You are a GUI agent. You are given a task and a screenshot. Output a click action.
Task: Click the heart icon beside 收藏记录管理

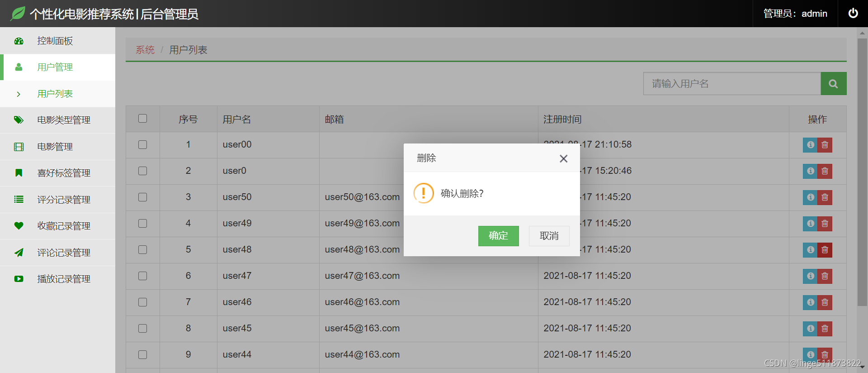coord(19,226)
